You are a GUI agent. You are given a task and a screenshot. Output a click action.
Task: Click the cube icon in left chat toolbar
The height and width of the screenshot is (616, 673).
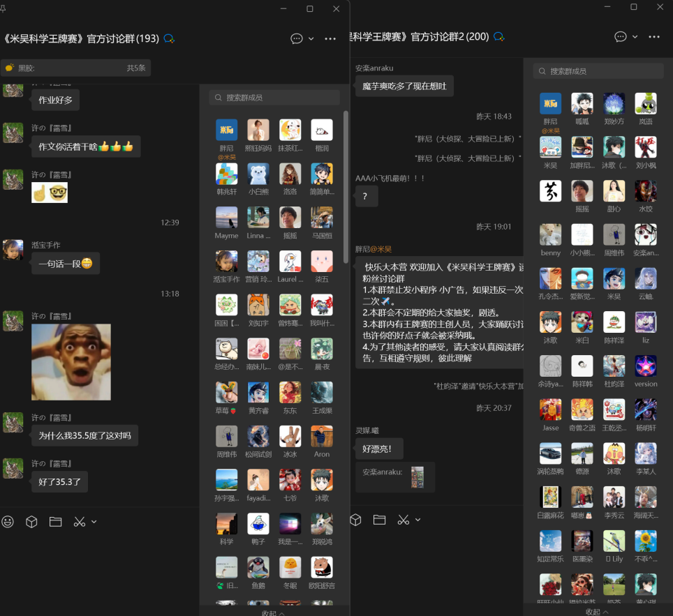[31, 521]
